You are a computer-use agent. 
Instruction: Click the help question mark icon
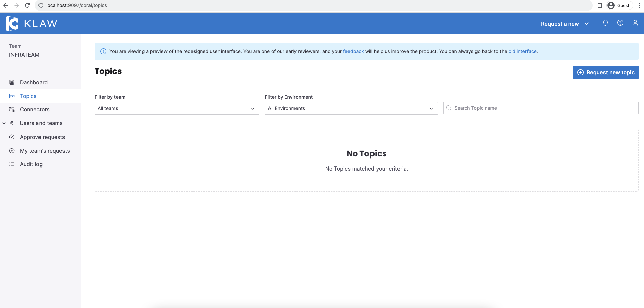point(620,23)
